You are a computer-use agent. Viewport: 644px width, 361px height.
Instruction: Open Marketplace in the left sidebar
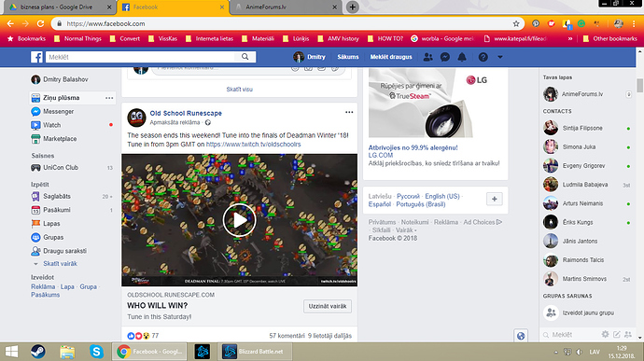pos(60,139)
